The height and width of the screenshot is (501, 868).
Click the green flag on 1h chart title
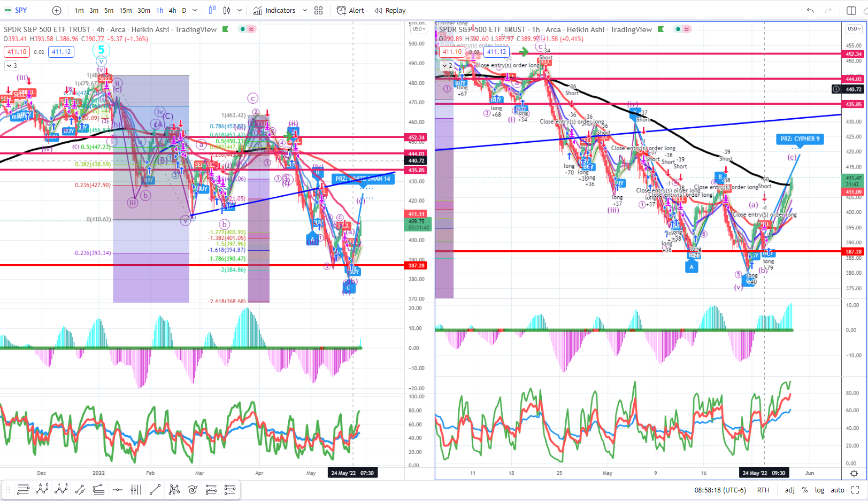(x=661, y=29)
